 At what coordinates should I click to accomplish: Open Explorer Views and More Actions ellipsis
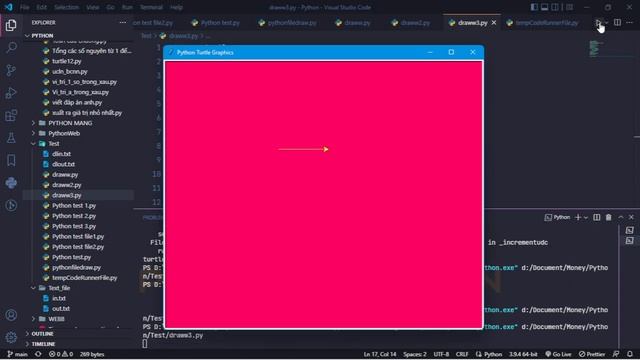tap(122, 22)
